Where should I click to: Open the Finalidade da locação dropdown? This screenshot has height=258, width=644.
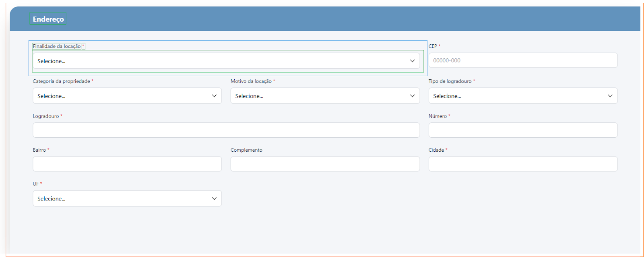[225, 61]
